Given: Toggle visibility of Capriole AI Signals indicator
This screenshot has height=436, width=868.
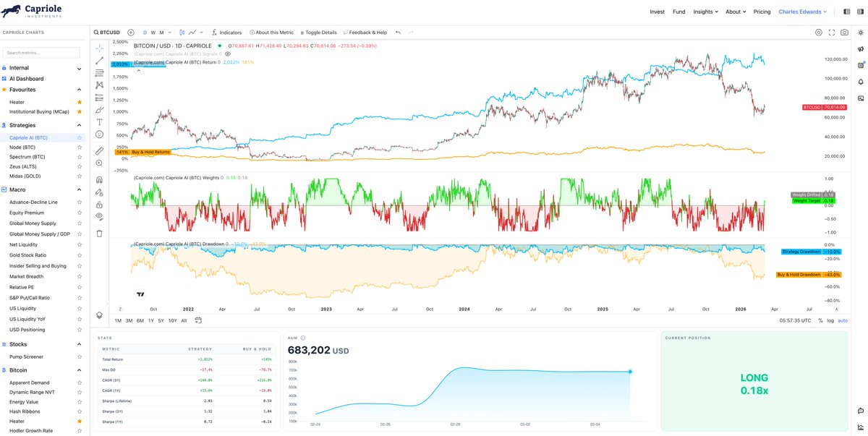Looking at the screenshot, I should point(228,54).
